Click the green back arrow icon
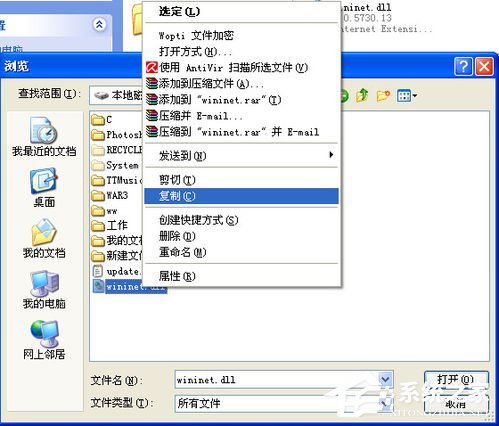Screen dimensions: 499x426 (344, 96)
